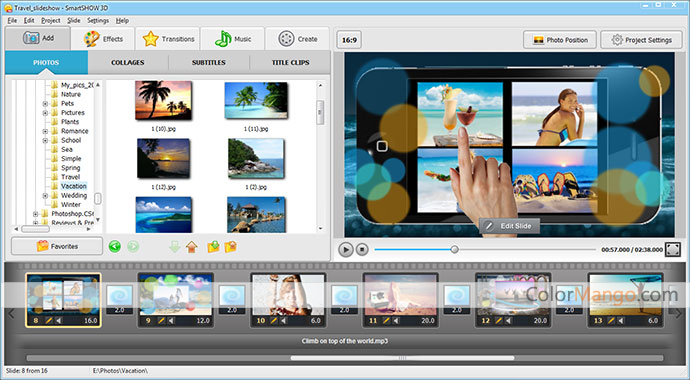690x380 pixels.
Task: Select slide 9 in the timeline
Action: point(176,300)
